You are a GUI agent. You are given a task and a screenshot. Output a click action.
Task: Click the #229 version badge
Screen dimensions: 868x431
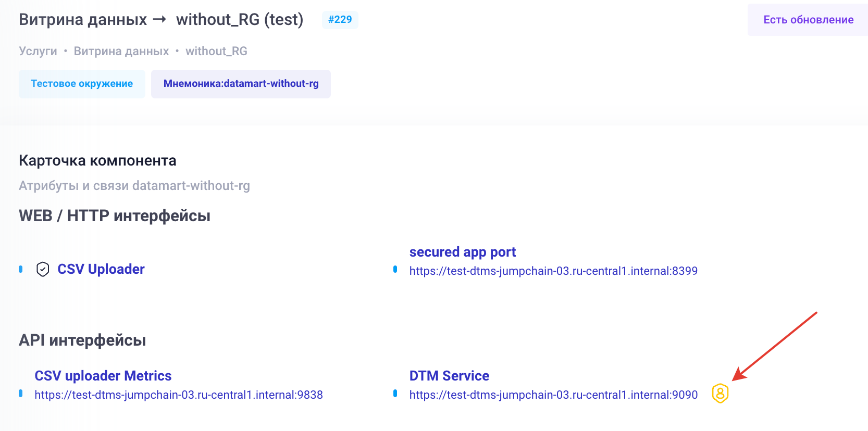click(x=340, y=19)
